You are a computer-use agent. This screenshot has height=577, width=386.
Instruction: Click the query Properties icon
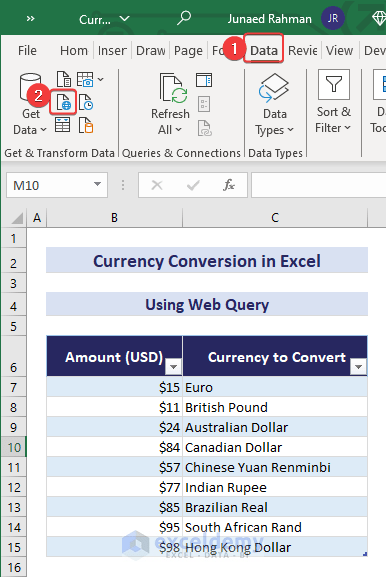coord(204,104)
